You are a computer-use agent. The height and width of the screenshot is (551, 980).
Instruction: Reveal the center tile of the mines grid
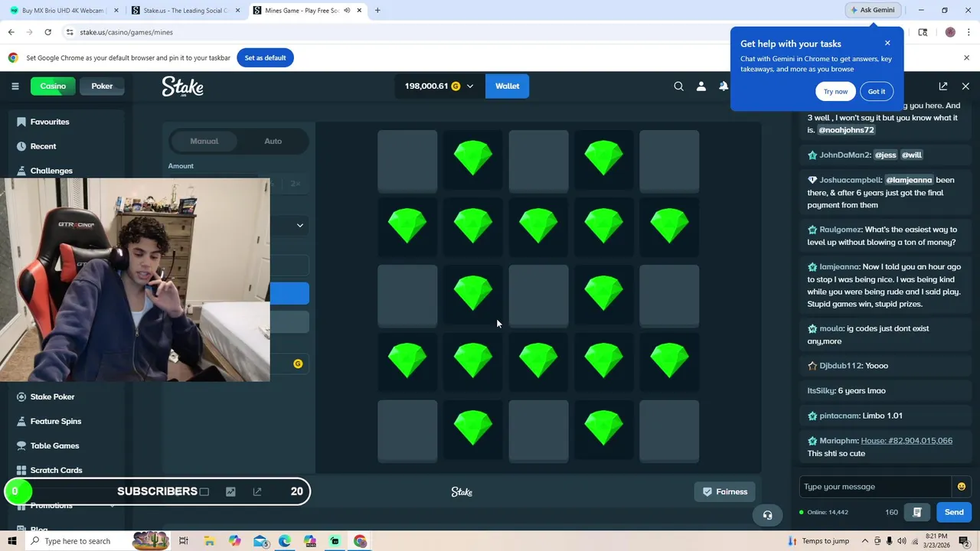[538, 295]
